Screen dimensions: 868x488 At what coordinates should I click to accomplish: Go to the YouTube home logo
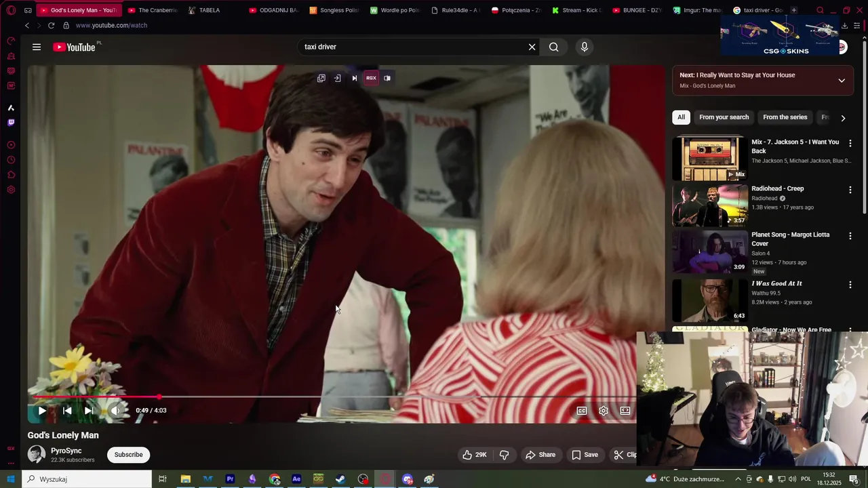point(75,47)
